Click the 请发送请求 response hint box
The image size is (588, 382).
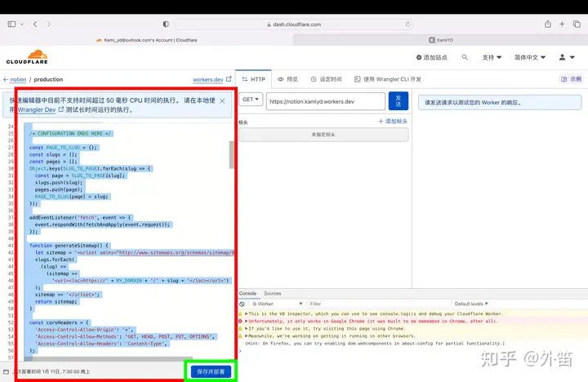pyautogui.click(x=500, y=102)
